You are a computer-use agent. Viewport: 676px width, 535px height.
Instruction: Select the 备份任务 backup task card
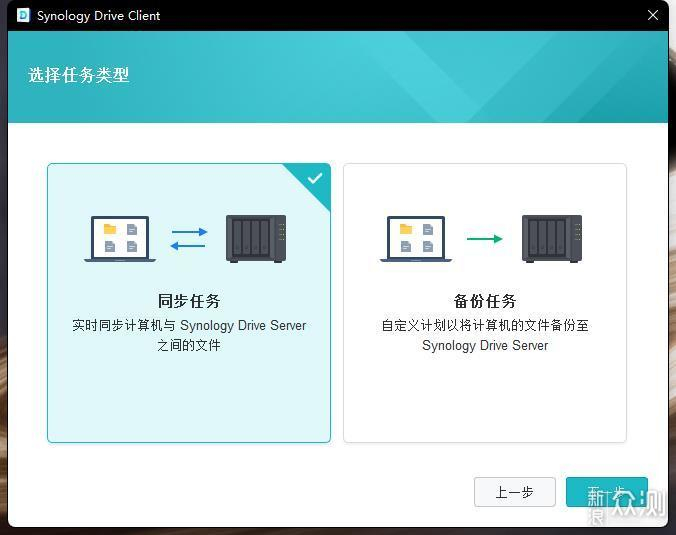tap(485, 303)
